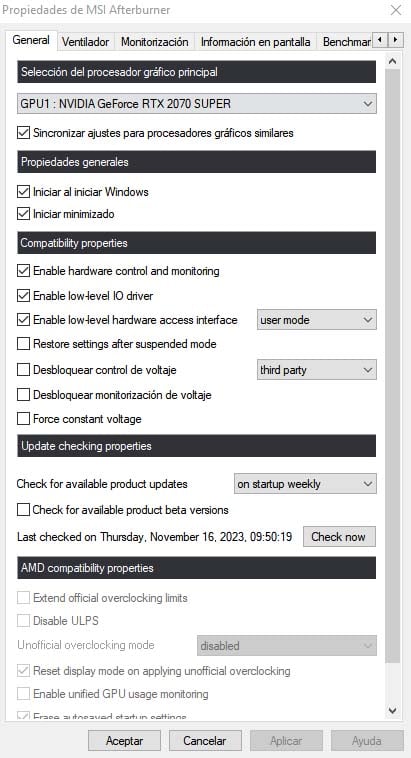Disable Iniciar al iniciar Windows checkbox
Screen dimensions: 411x758
(x=23, y=192)
